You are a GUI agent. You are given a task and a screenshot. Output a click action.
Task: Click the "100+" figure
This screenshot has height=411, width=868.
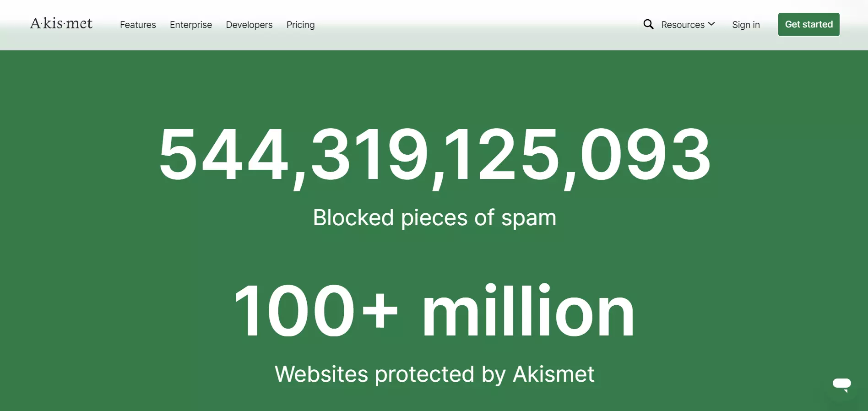tap(316, 310)
